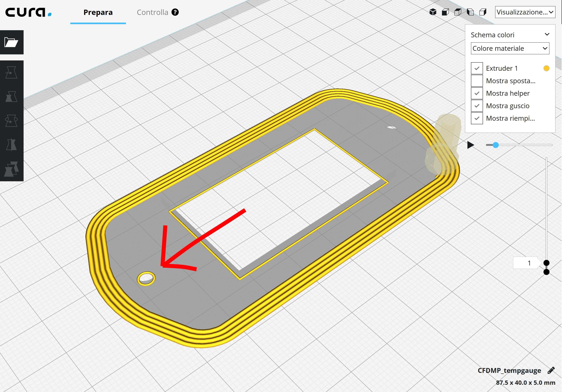562x392 pixels.
Task: Click Extruder 1 yellow color swatch
Action: coord(546,68)
